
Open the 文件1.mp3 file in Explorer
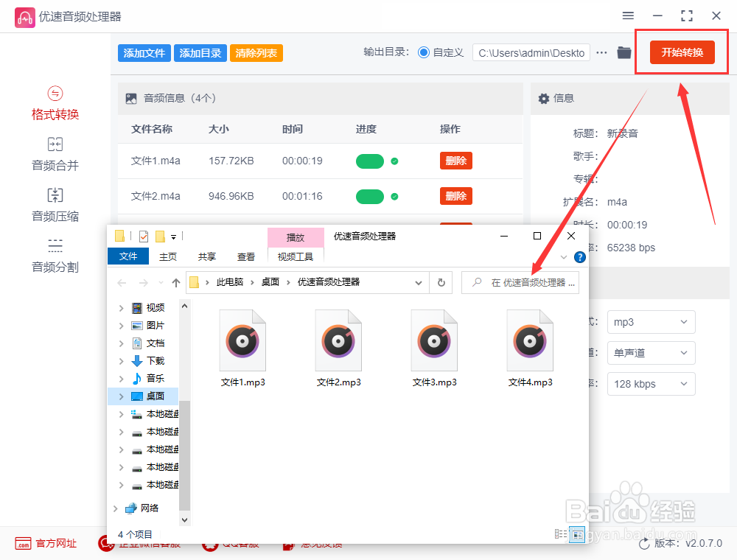click(243, 348)
